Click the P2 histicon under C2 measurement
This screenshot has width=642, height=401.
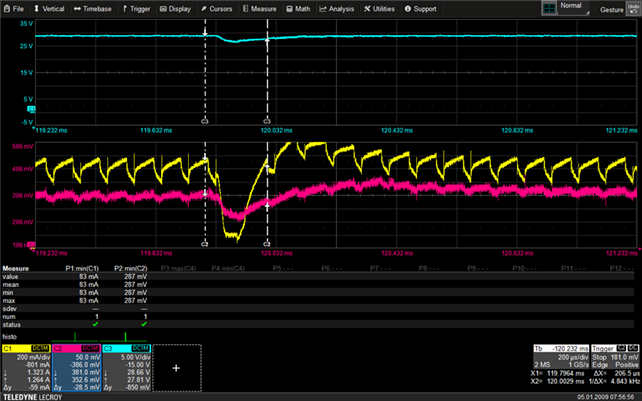(x=125, y=337)
